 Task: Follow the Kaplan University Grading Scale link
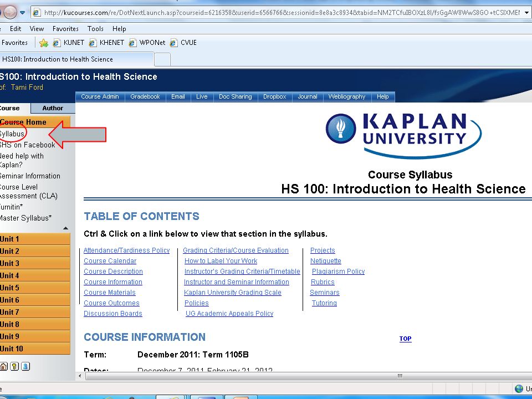click(x=233, y=293)
